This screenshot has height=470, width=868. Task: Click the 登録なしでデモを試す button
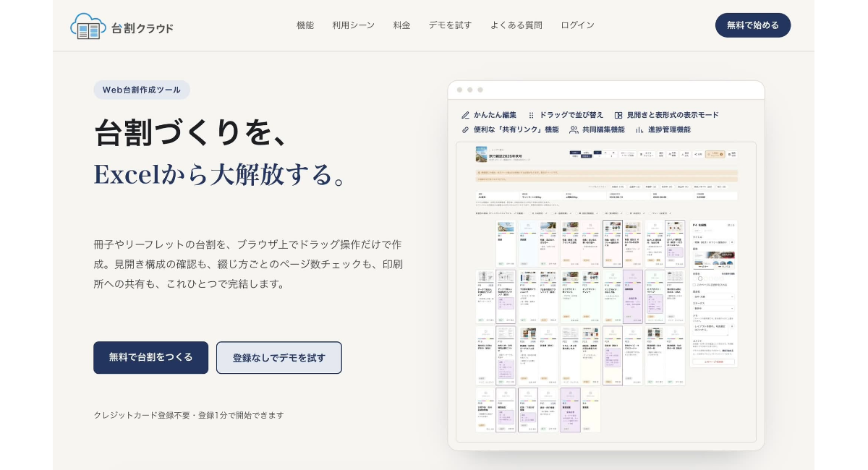(279, 357)
